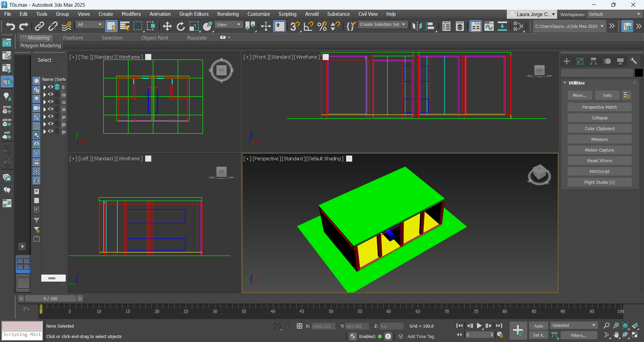The height and width of the screenshot is (342, 644).
Task: Open the Scripting menu
Action: (287, 14)
